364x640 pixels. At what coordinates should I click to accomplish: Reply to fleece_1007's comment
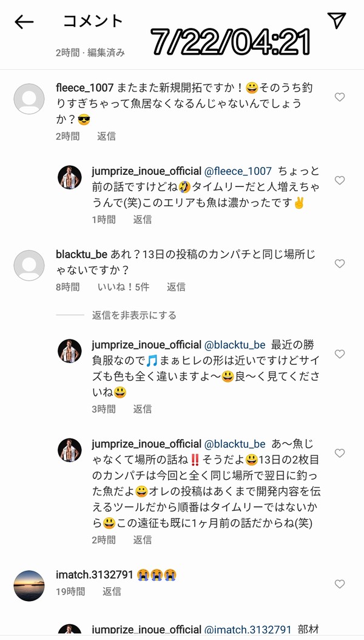106,137
